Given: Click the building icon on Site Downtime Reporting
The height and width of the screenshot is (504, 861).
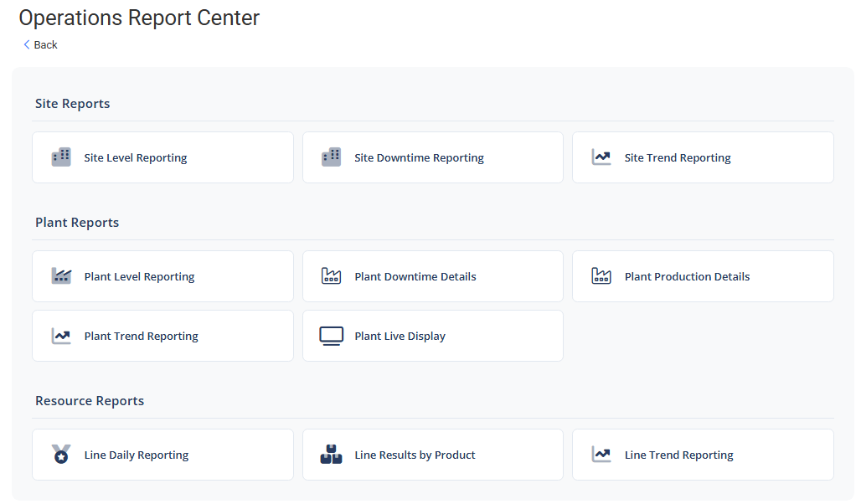Looking at the screenshot, I should click(332, 157).
